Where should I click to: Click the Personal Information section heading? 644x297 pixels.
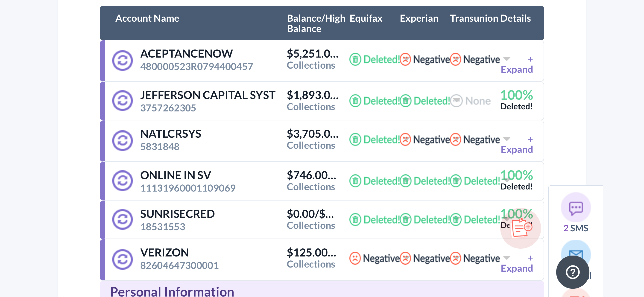pyautogui.click(x=172, y=291)
